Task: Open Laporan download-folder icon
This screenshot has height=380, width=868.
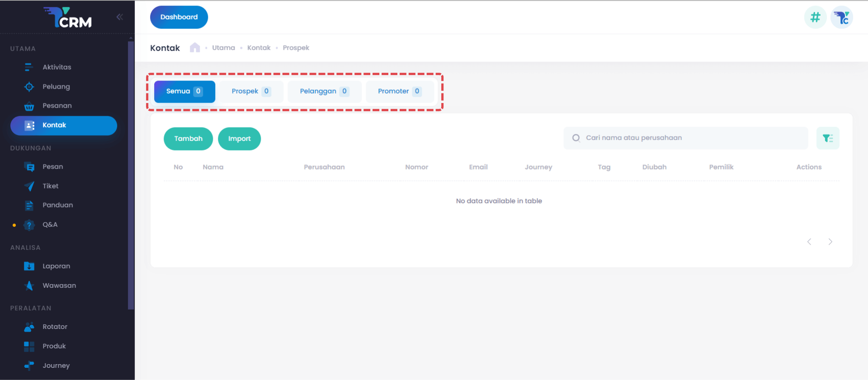Action: [29, 266]
